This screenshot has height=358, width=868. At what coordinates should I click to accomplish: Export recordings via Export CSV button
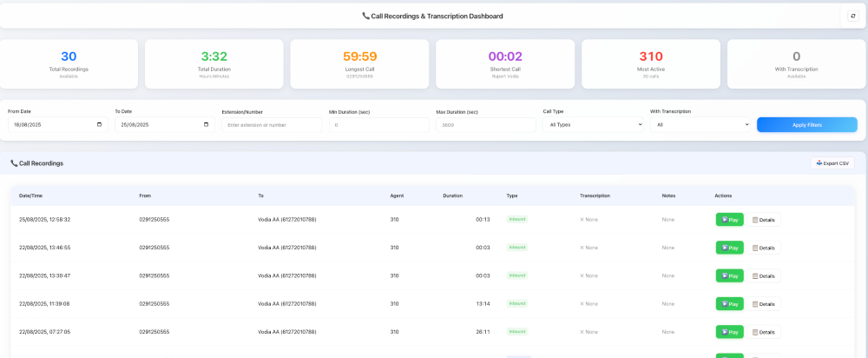pyautogui.click(x=832, y=163)
